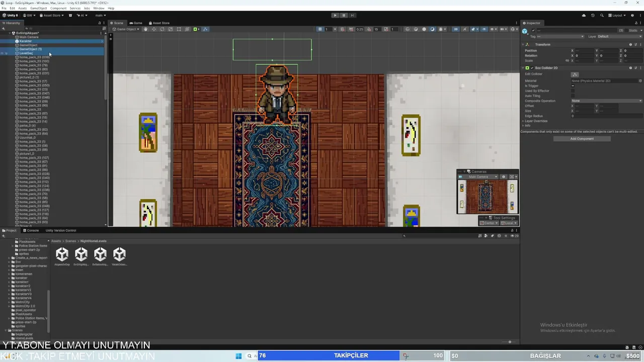Viewport: 644px width, 362px height.
Task: Open the Component menu
Action: click(58, 9)
